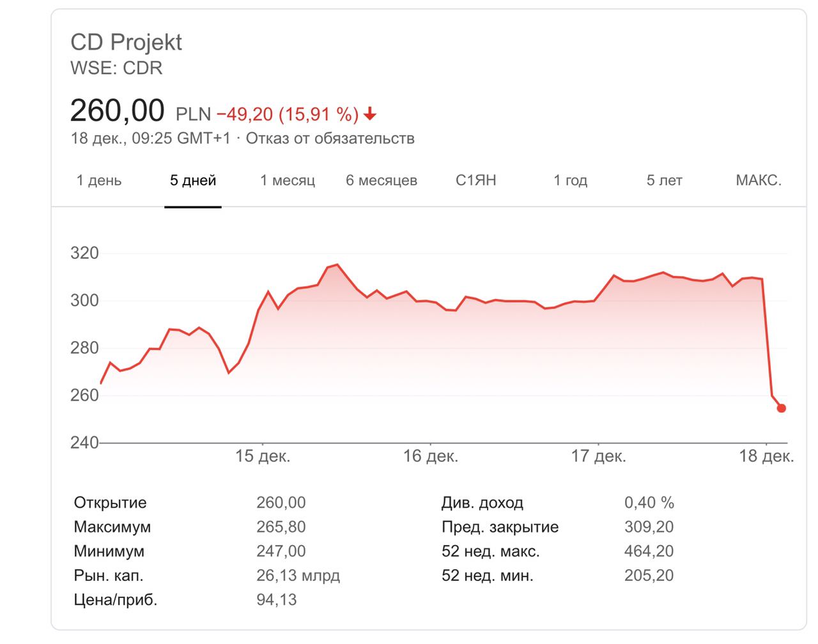818x644 pixels.
Task: Open the МАКС. range tab
Action: pyautogui.click(x=759, y=181)
